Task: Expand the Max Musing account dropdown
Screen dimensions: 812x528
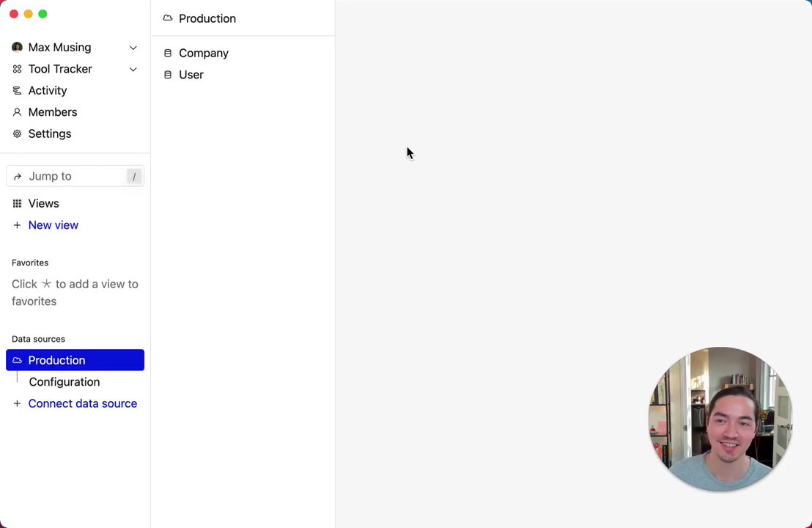Action: [x=133, y=48]
